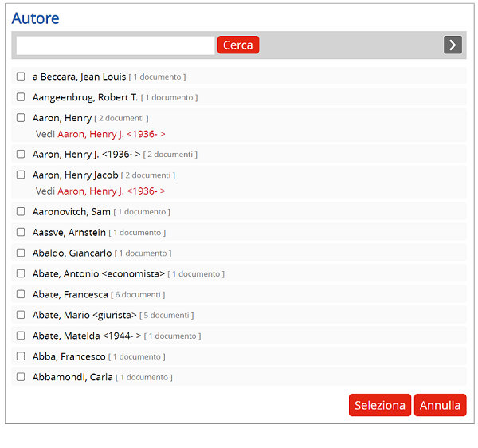Click author name 'Abate, Mario <giurista>'
478x448 pixels.
[x=84, y=315]
